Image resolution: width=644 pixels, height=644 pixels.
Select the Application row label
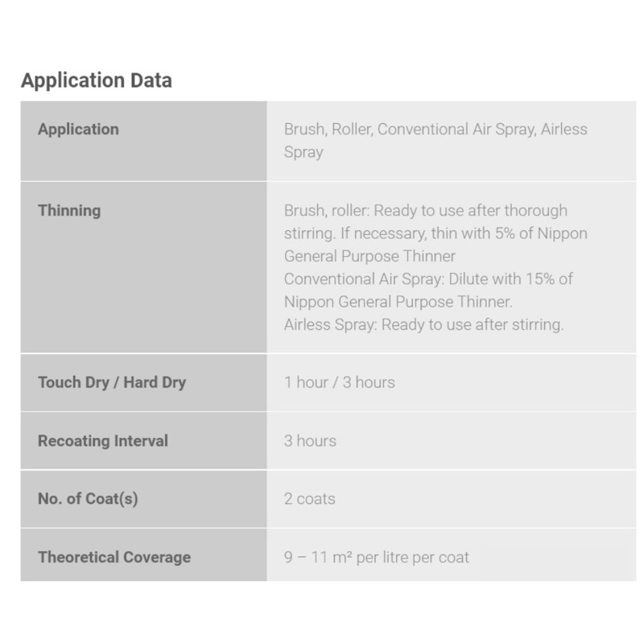78,129
